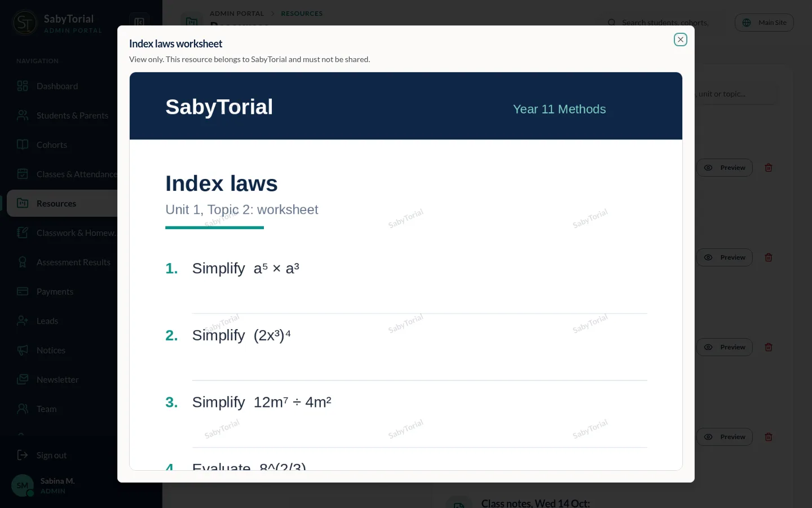Click the RESOURCES breadcrumb

click(302, 14)
